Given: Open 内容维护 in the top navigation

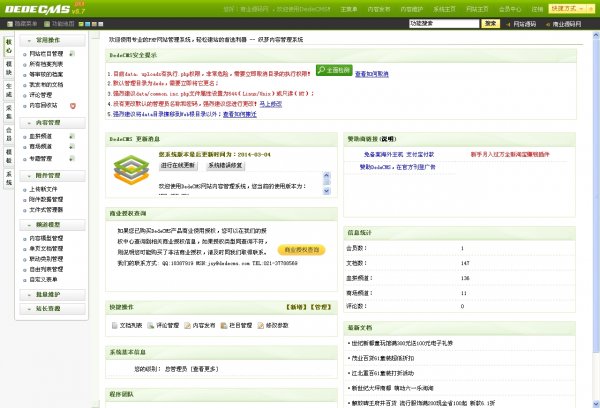Looking at the screenshot, I should (x=412, y=9).
